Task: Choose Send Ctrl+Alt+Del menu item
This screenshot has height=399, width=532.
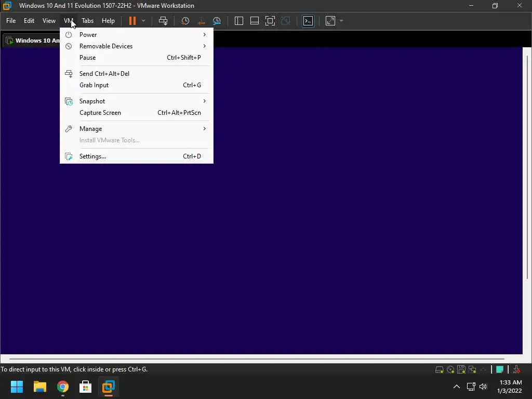Action: [137, 74]
